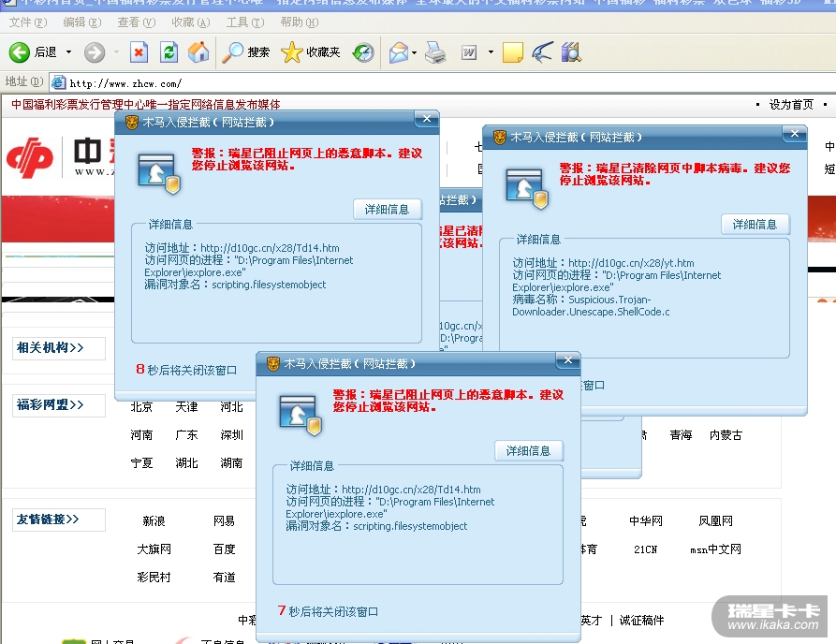Viewport: 836px width, 644px height.
Task: Click the knight shield icon in bottom popup
Action: [301, 416]
